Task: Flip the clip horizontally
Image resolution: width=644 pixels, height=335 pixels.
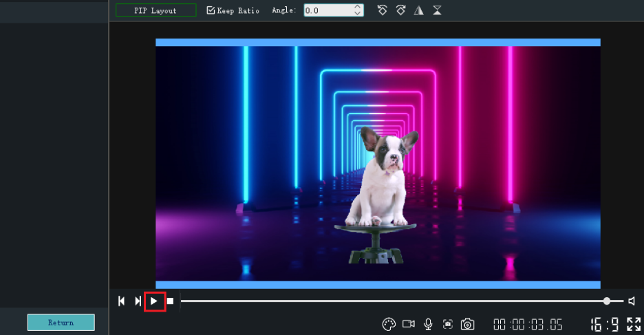Action: pyautogui.click(x=418, y=10)
